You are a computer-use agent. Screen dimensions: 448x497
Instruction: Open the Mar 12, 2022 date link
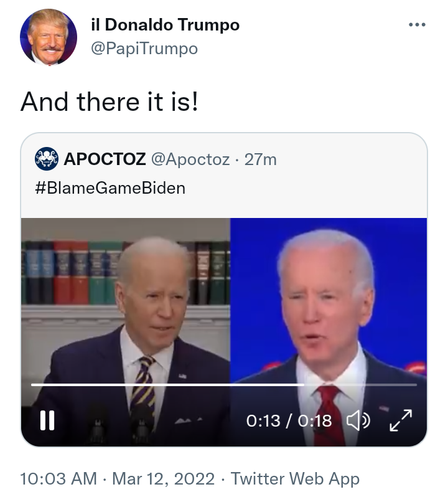point(164,478)
